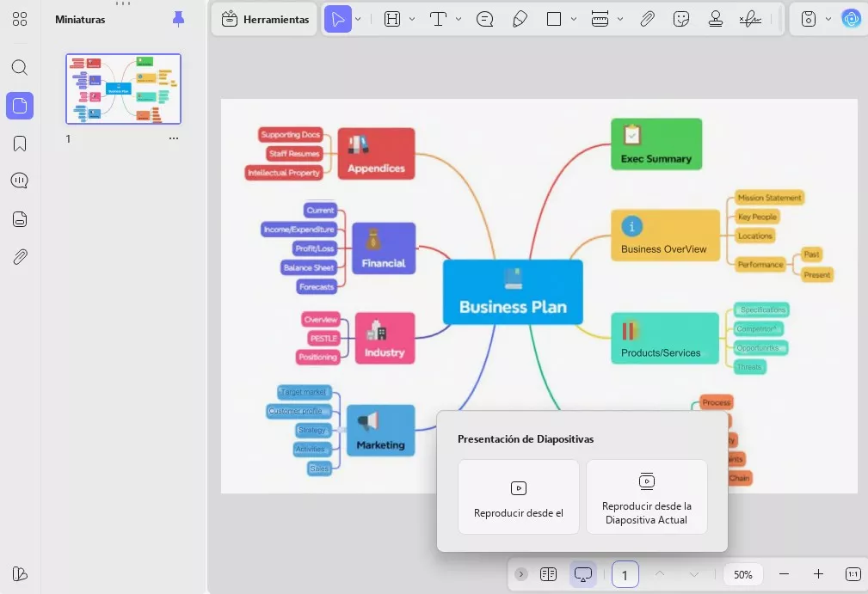Open the AI assistant icon
Image resolution: width=868 pixels, height=594 pixels.
[851, 20]
